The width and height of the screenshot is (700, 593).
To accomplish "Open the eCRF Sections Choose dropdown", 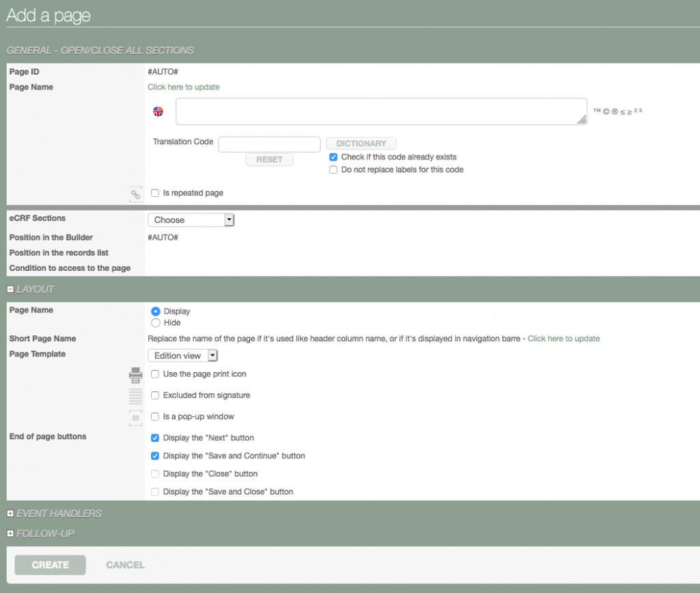I will [191, 220].
